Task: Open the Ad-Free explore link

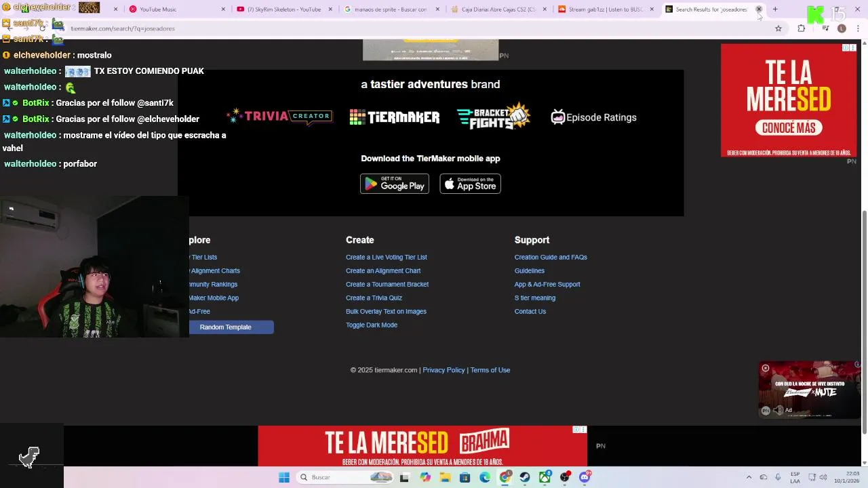Action: pyautogui.click(x=199, y=312)
